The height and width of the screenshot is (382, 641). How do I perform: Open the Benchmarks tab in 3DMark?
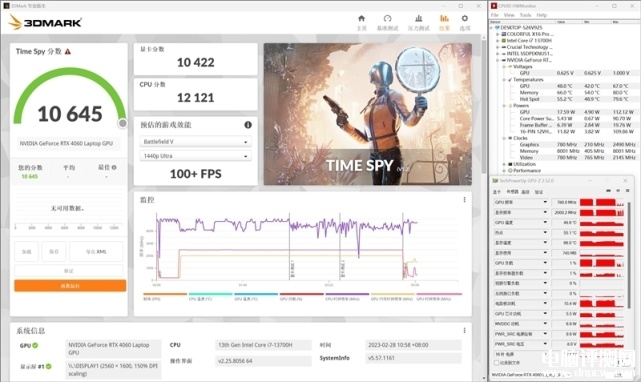pos(387,22)
